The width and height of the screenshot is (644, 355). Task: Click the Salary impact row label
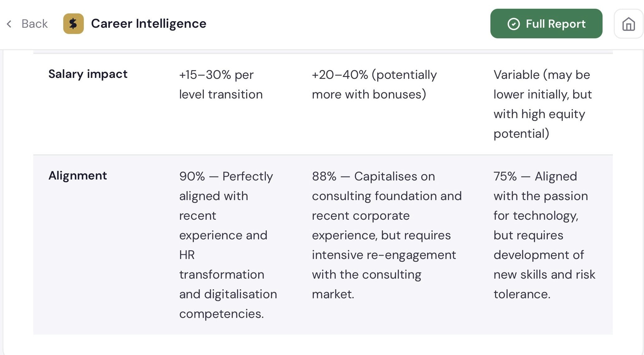(x=88, y=74)
